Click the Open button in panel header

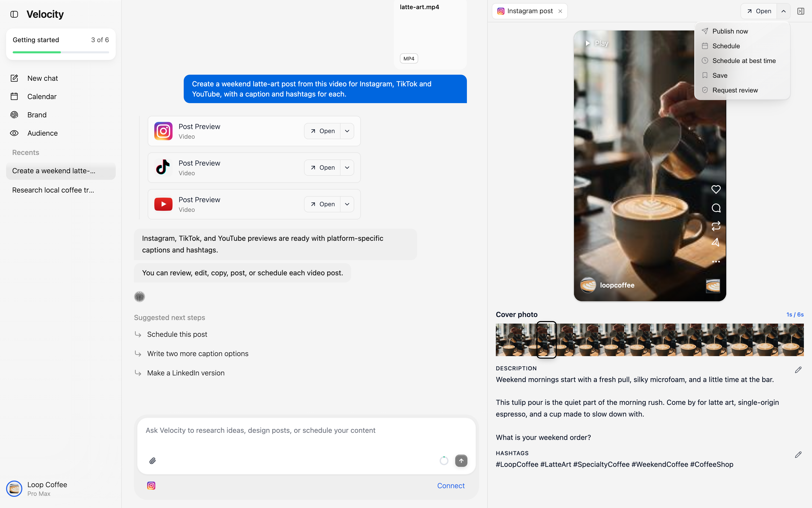coord(759,11)
